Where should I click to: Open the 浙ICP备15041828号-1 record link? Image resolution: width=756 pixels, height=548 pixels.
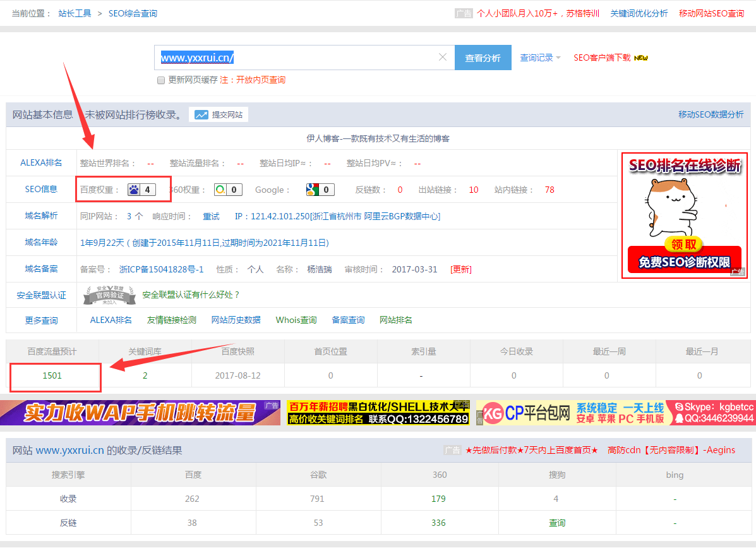point(162,269)
